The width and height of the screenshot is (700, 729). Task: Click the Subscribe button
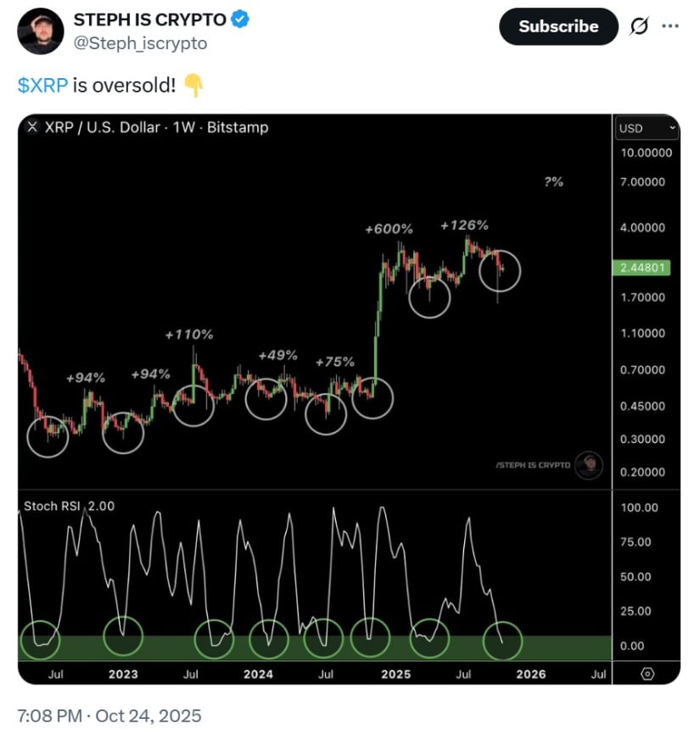tap(557, 26)
